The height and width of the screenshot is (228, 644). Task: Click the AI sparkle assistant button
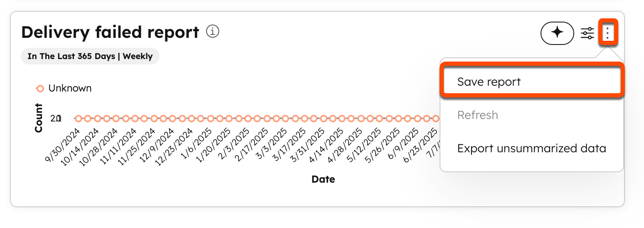pos(557,33)
